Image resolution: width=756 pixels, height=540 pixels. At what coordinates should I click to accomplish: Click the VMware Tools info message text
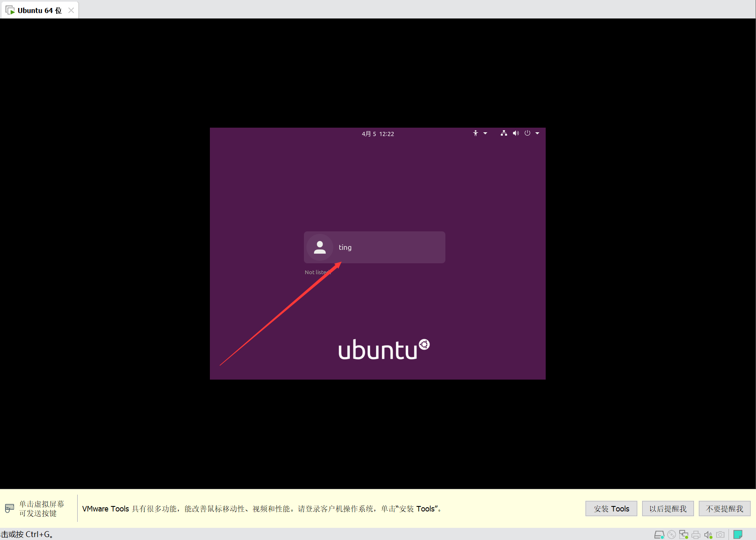coord(262,509)
